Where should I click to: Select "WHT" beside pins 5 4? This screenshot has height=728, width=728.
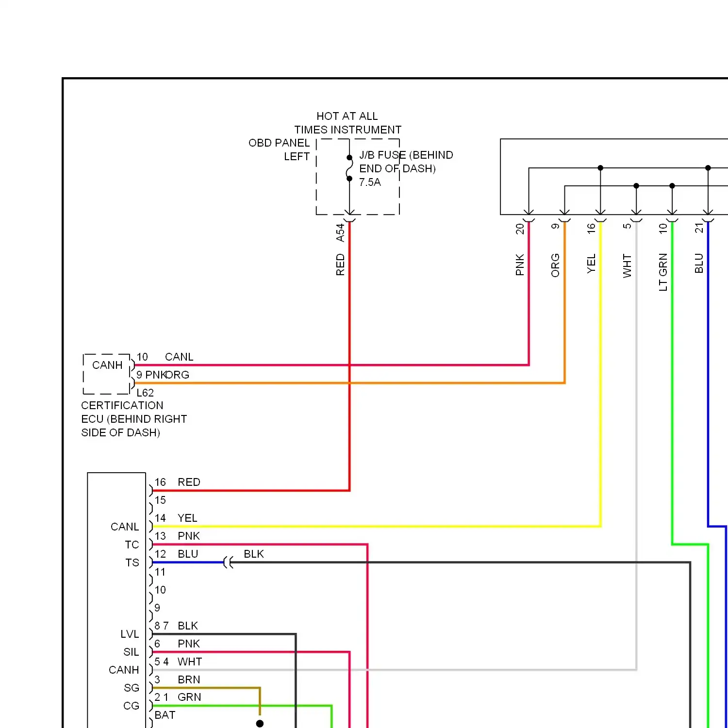[x=190, y=662]
